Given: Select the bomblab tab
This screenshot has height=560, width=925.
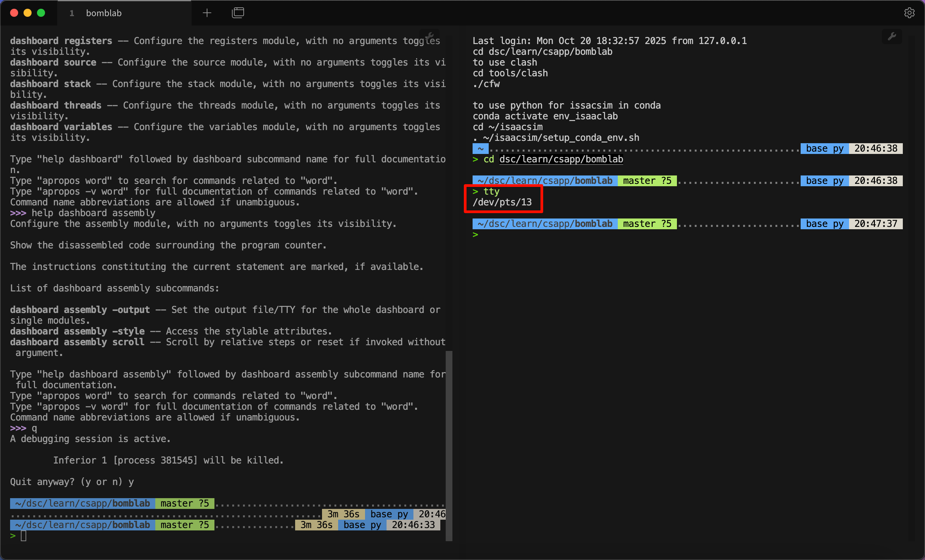Looking at the screenshot, I should click(104, 13).
